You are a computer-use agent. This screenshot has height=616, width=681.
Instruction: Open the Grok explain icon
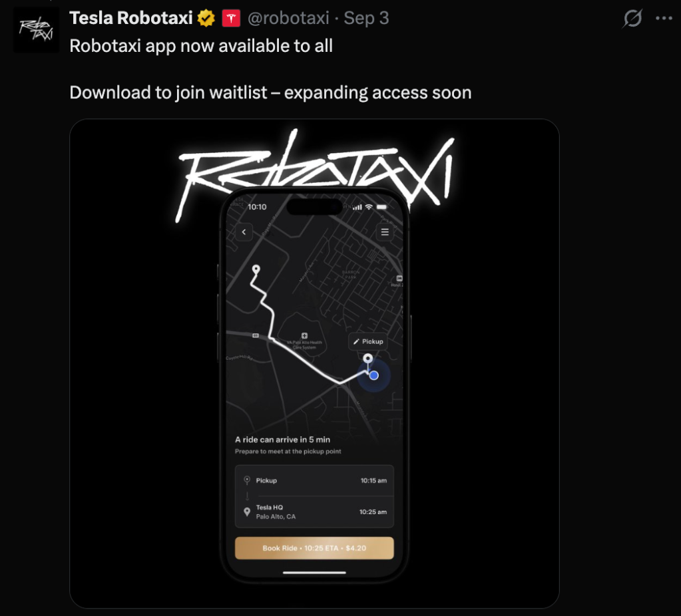pos(632,18)
